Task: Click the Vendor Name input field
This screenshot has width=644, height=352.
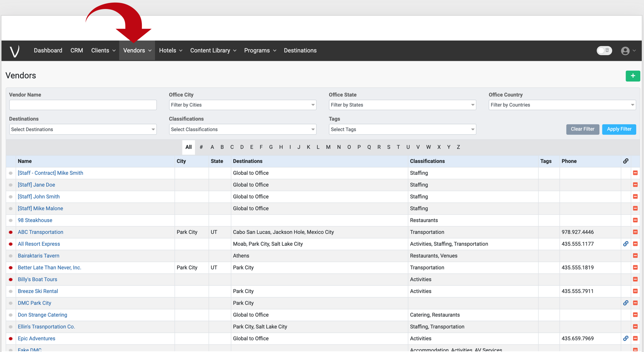Action: pos(83,105)
